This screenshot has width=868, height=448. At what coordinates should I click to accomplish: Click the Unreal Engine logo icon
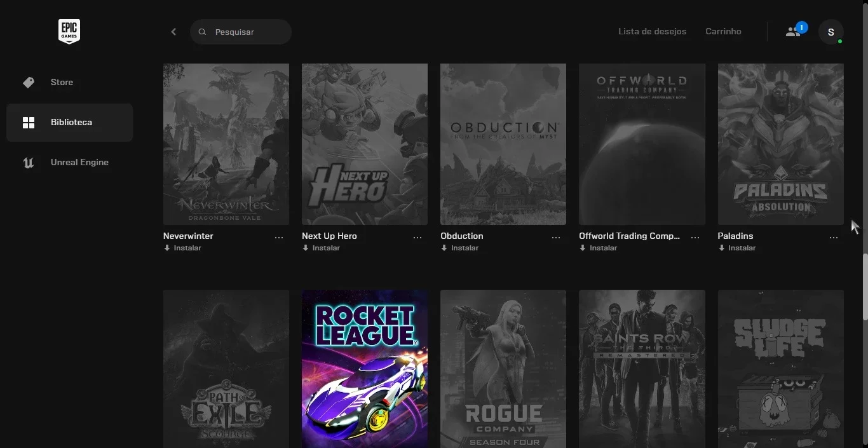[29, 163]
